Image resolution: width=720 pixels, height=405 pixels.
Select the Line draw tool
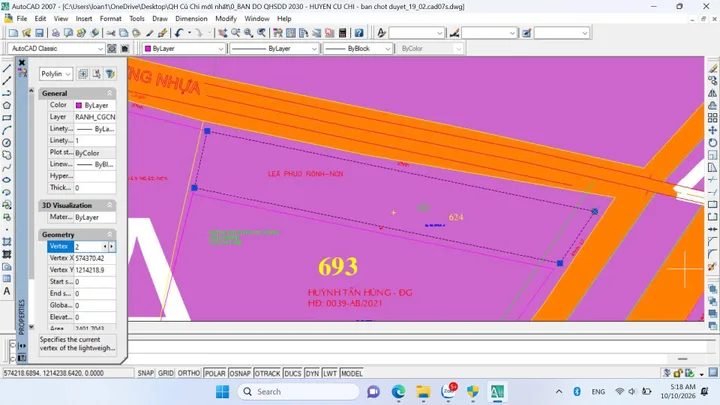7,68
